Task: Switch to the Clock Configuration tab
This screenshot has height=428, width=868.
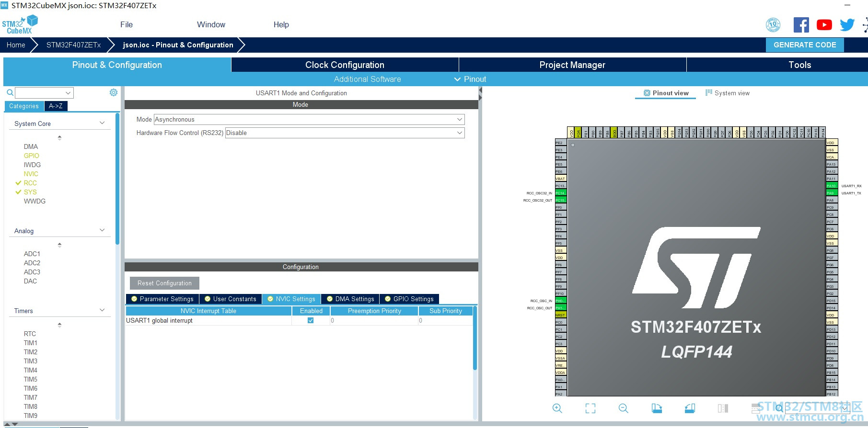Action: click(x=345, y=65)
